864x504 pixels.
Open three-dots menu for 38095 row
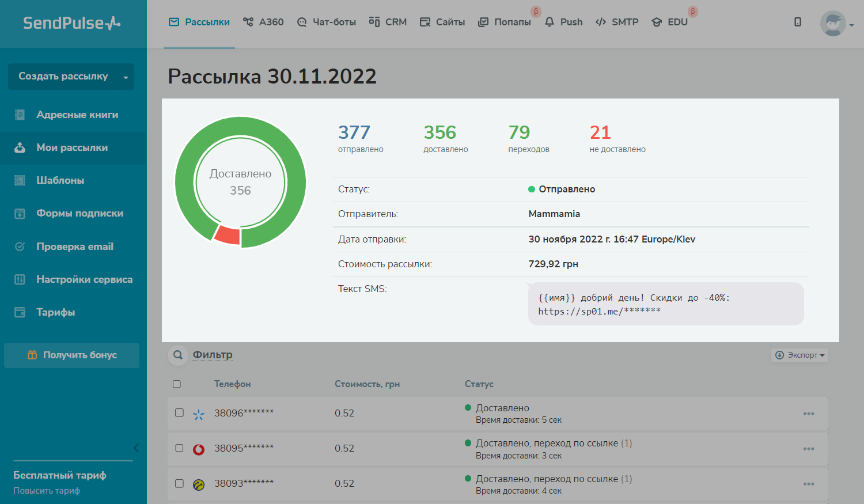click(x=809, y=449)
